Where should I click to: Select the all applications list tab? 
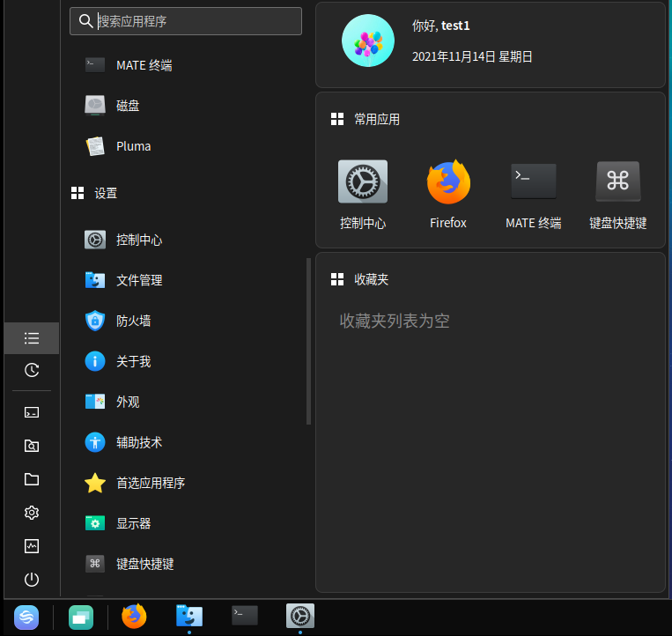(32, 338)
